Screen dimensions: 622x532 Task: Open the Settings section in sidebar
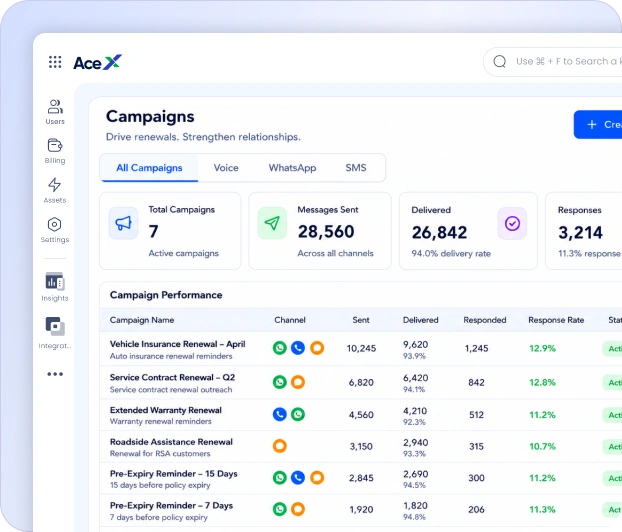click(x=55, y=230)
